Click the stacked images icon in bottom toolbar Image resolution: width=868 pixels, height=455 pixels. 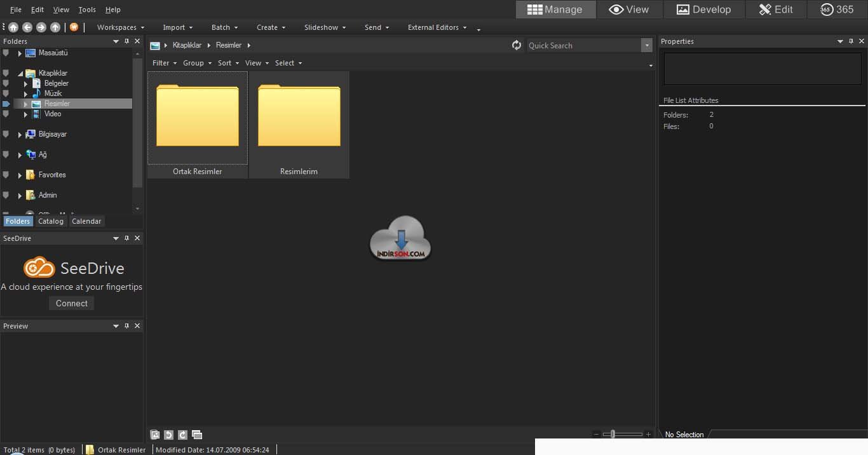[x=197, y=435]
